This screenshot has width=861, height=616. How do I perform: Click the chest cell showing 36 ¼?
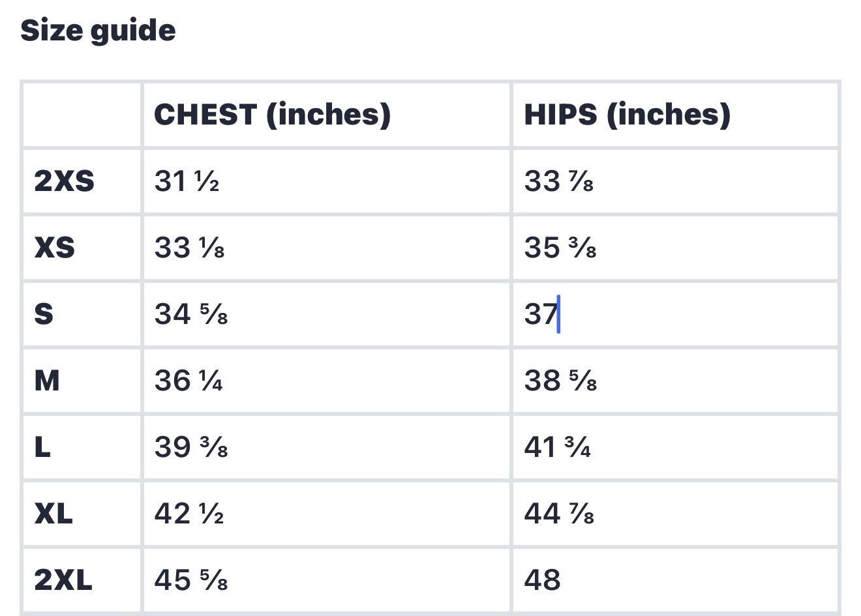click(x=326, y=381)
